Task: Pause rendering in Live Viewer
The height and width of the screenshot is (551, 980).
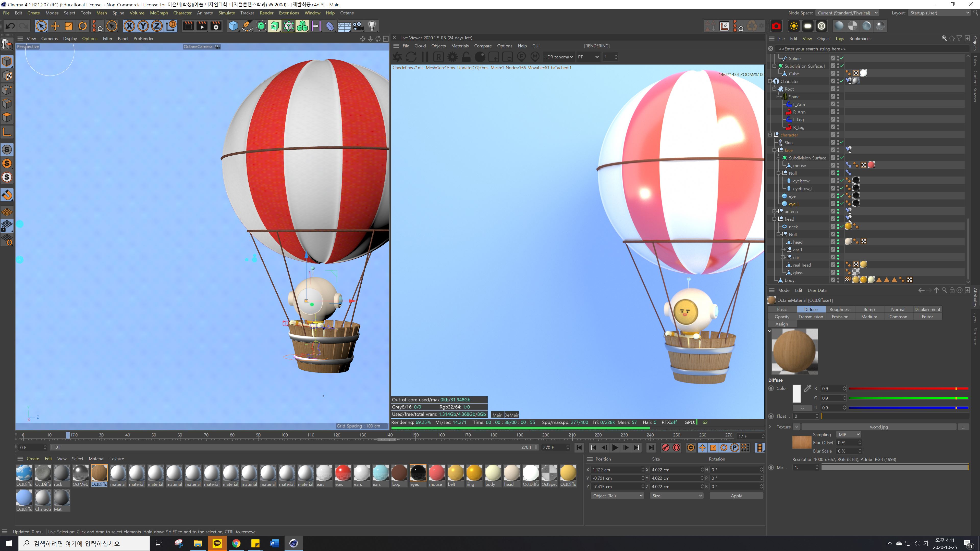Action: (x=425, y=57)
